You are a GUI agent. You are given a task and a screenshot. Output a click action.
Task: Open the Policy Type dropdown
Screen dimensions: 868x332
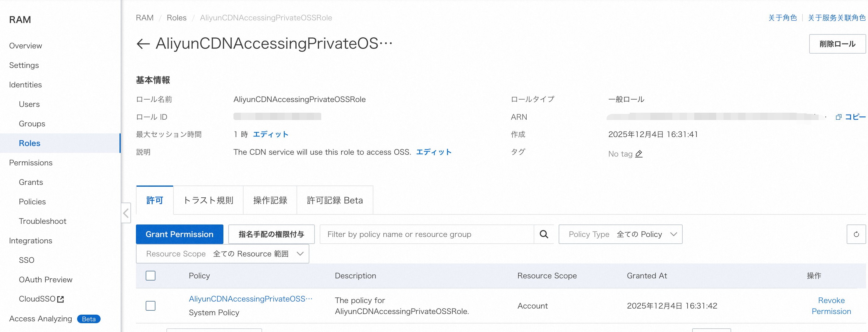click(x=620, y=234)
